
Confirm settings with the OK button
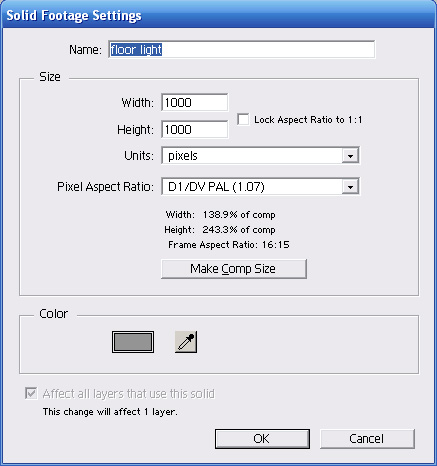coord(262,439)
